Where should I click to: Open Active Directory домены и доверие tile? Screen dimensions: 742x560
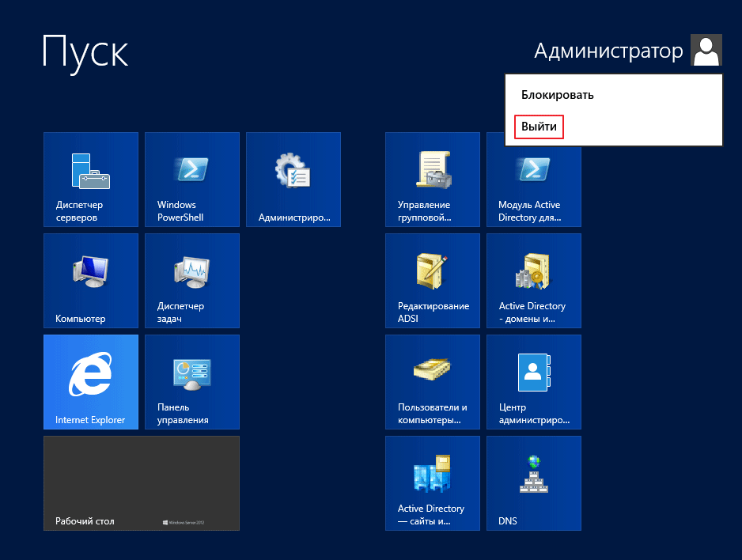(534, 281)
